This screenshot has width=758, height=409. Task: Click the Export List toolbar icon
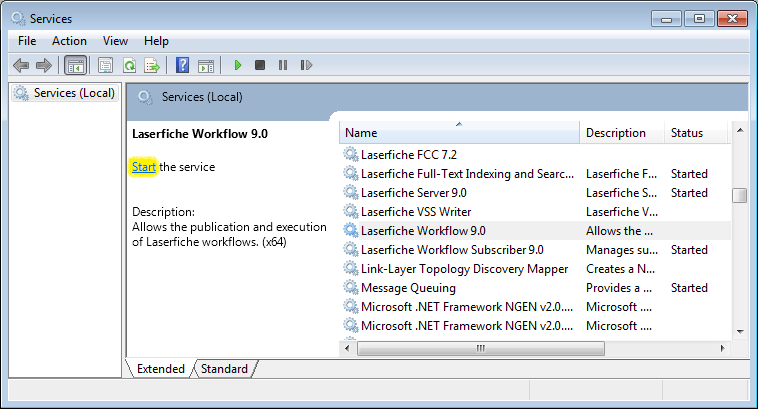click(x=152, y=65)
